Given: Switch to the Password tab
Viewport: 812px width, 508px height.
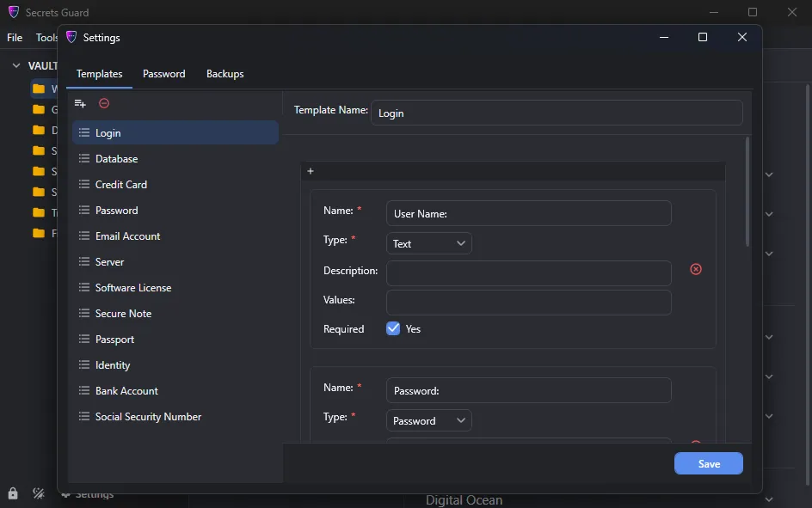Looking at the screenshot, I should click(x=164, y=74).
